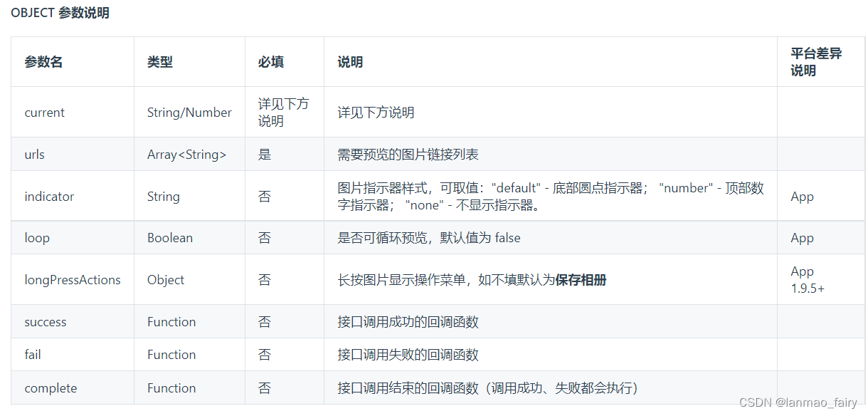Click the "App" cell in the indicator row
Viewport: 868px width, 416px height.
pos(802,197)
